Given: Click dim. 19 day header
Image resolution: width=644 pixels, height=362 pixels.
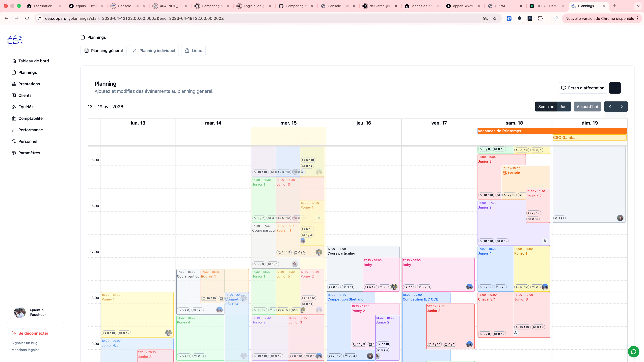Looking at the screenshot, I should (589, 123).
